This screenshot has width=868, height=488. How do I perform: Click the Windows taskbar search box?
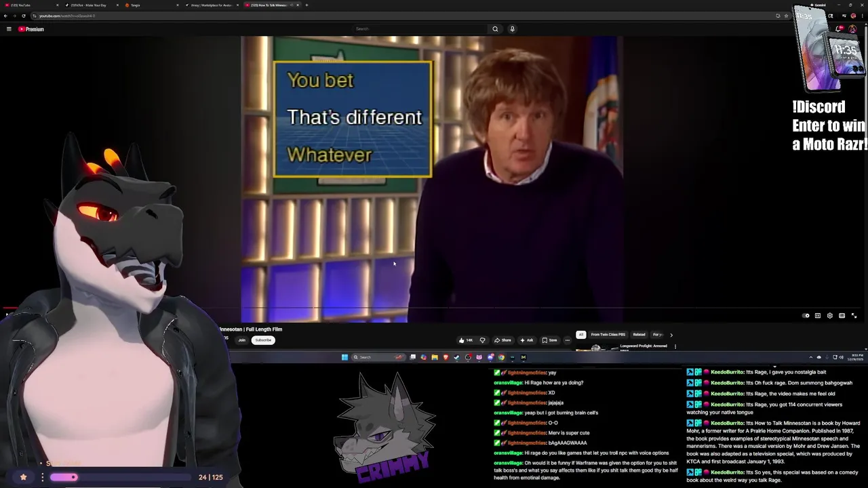coord(378,357)
